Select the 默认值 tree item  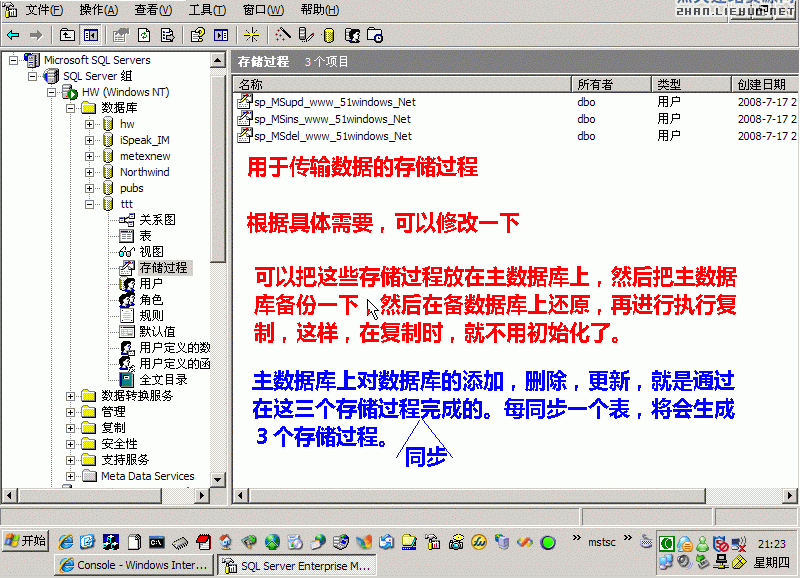[x=157, y=332]
